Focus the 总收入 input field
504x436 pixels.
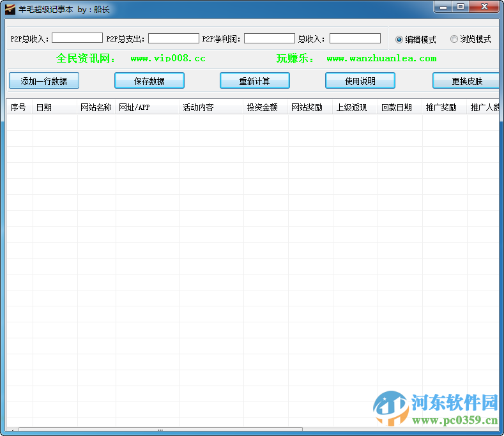[x=355, y=38]
